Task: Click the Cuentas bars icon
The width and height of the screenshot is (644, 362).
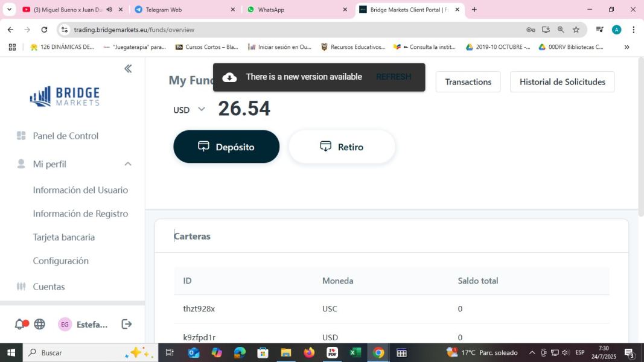Action: (x=21, y=287)
